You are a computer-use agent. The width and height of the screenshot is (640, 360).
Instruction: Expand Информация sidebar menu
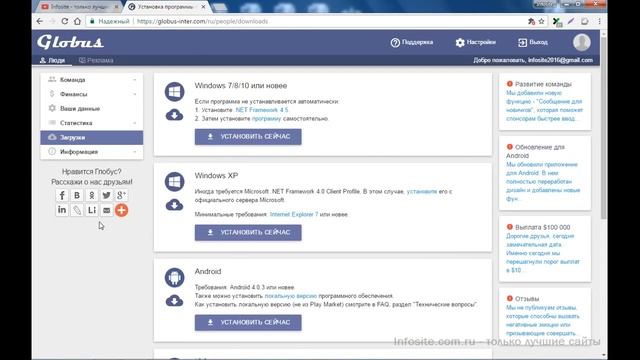tap(91, 152)
